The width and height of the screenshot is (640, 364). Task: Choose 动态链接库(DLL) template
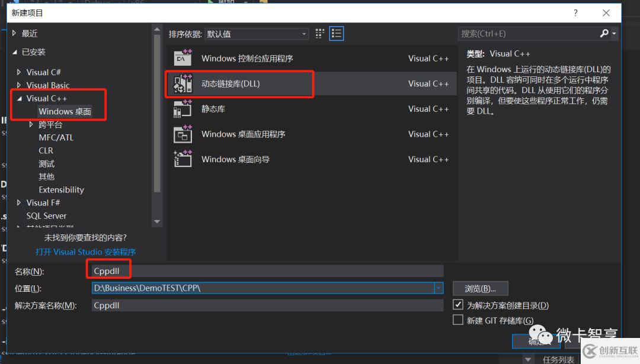point(311,83)
